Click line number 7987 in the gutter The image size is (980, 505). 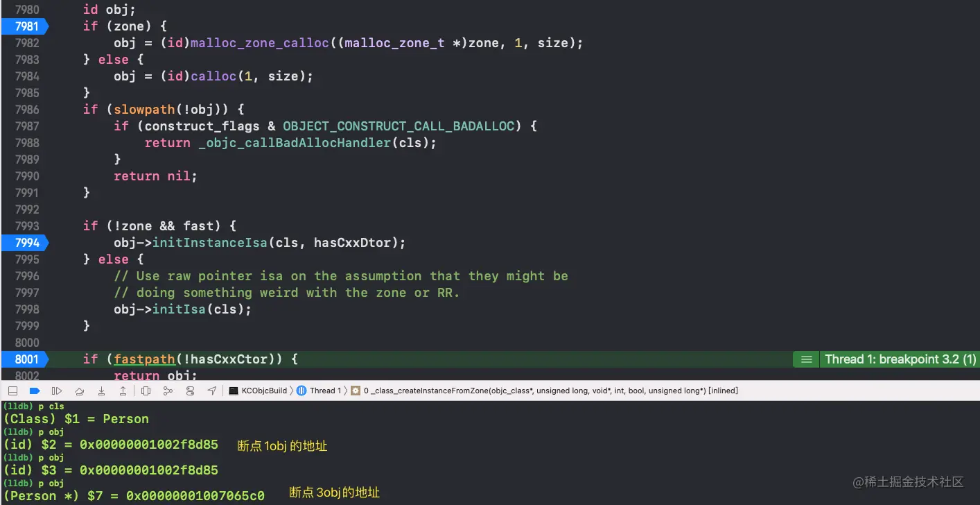27,126
